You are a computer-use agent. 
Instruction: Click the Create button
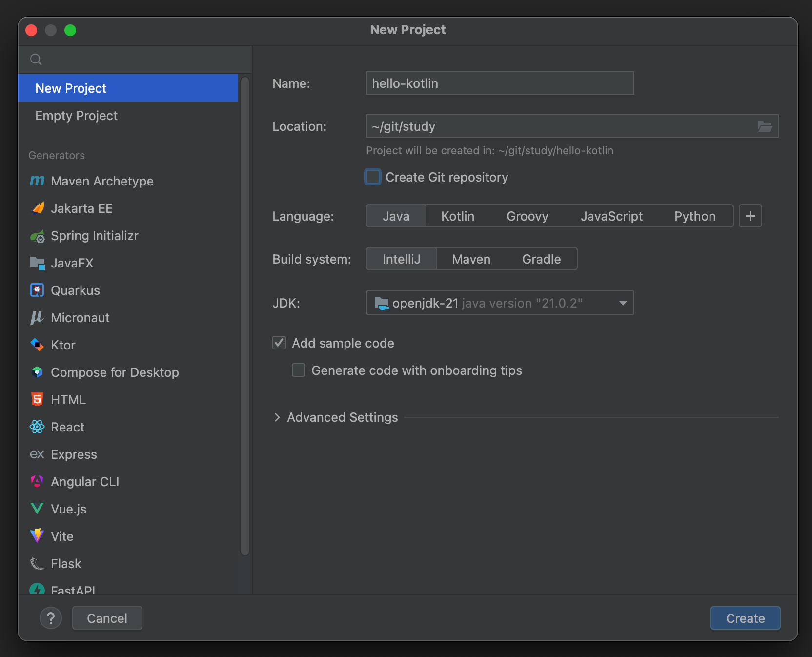745,618
